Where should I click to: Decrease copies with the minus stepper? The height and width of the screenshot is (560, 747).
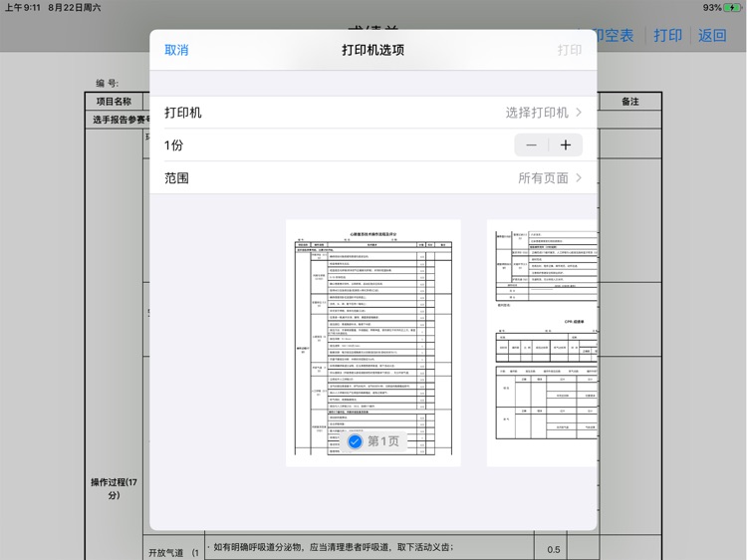tap(531, 144)
